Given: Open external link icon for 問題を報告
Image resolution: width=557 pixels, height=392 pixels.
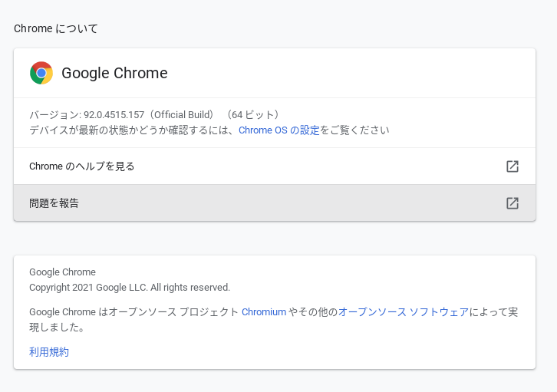Looking at the screenshot, I should point(513,203).
